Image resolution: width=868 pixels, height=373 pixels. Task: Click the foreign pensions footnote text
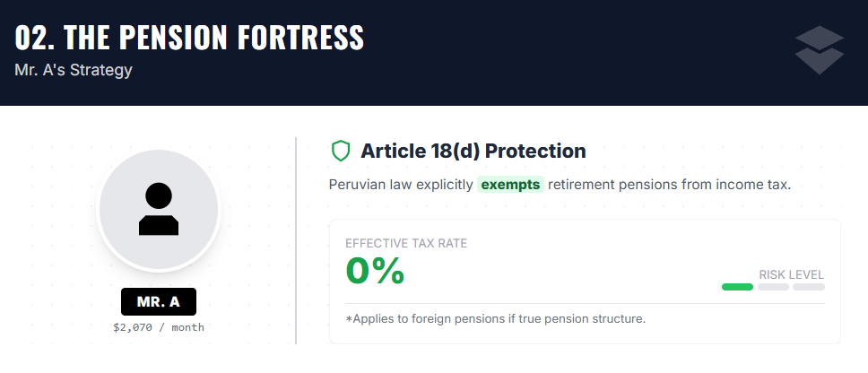(x=495, y=318)
